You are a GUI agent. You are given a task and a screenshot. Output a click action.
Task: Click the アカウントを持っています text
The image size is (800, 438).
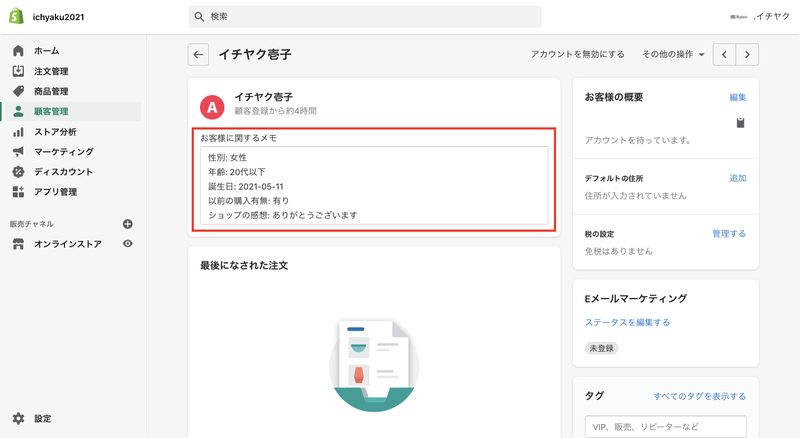[x=638, y=140]
